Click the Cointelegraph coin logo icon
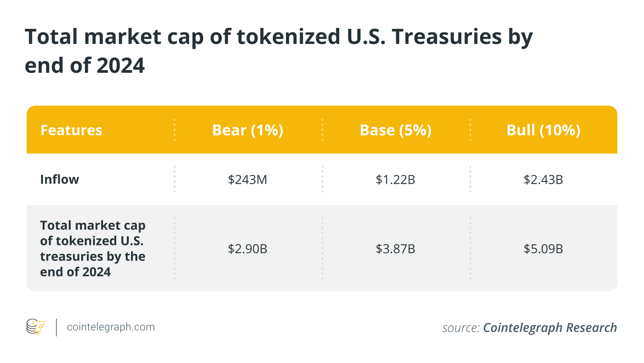Viewport: 644px width, 363px height. [36, 327]
